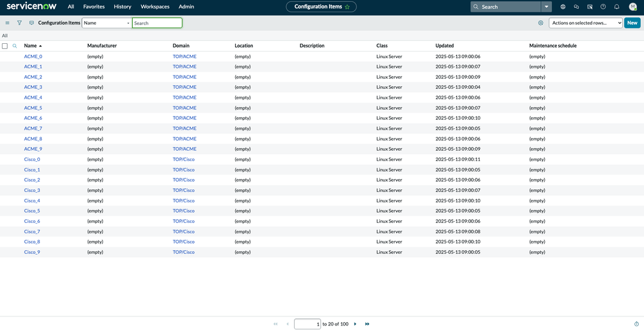Click Linux Server class for ACME_5

[x=389, y=108]
